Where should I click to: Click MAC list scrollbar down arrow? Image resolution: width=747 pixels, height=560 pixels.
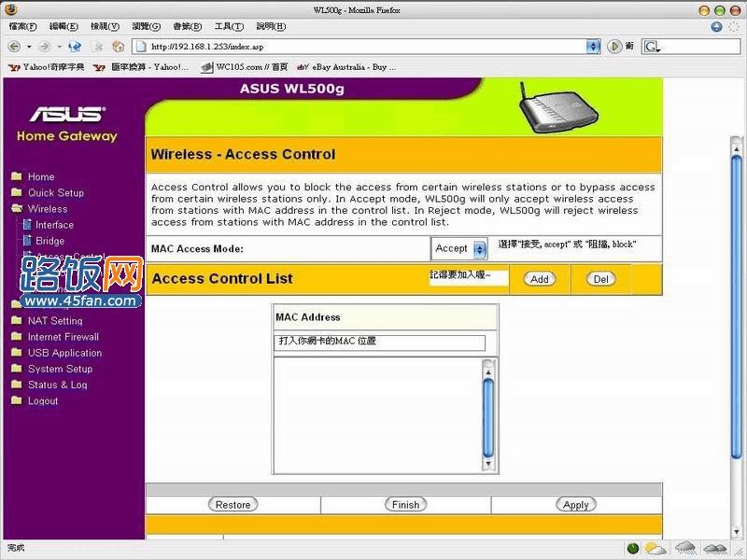[x=487, y=463]
